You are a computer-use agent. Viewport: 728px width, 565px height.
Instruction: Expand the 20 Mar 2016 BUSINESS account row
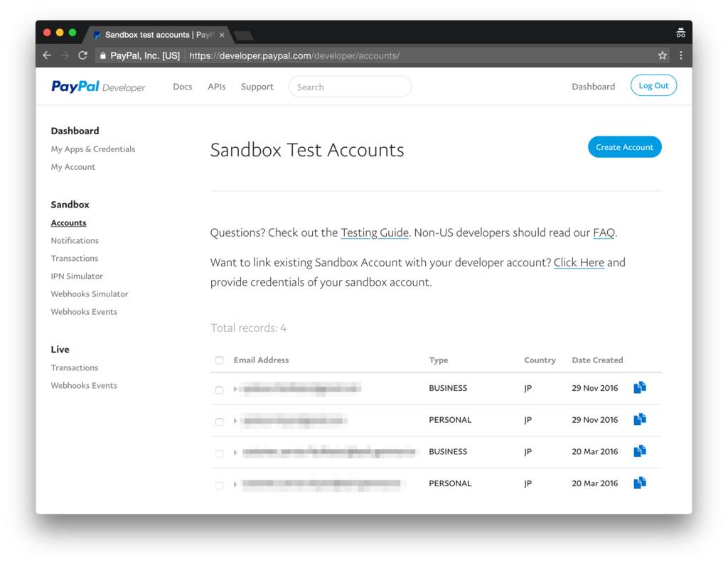click(x=235, y=452)
